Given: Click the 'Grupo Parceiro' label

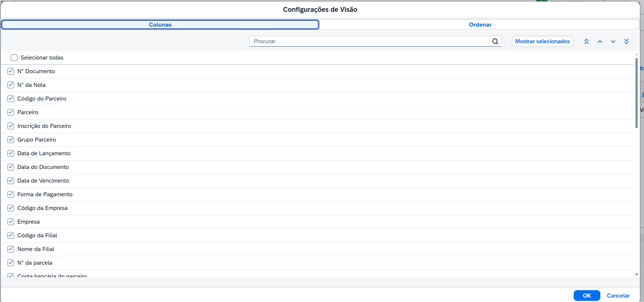Looking at the screenshot, I should (37, 140).
